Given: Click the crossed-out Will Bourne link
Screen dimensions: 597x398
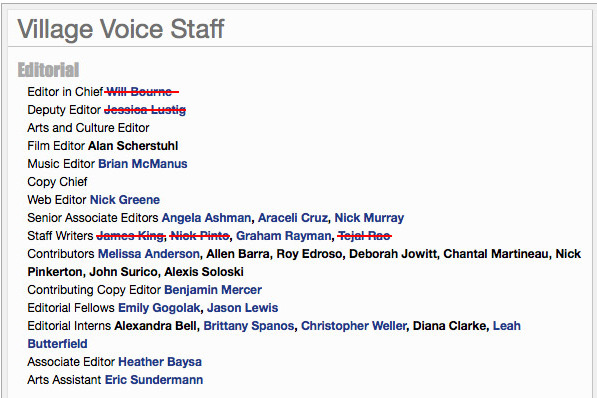Looking at the screenshot, I should pyautogui.click(x=141, y=92).
